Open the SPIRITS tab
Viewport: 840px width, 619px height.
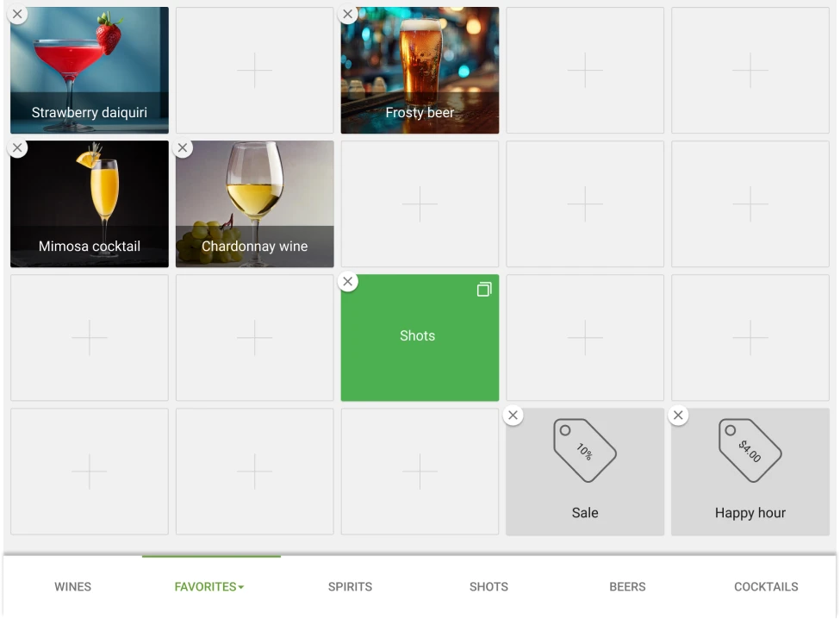coord(350,587)
